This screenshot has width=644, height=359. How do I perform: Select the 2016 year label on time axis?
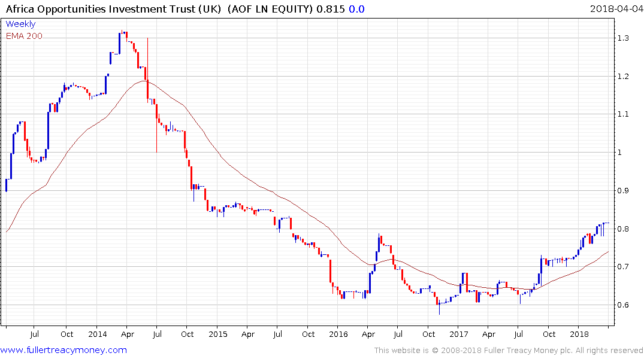click(338, 334)
